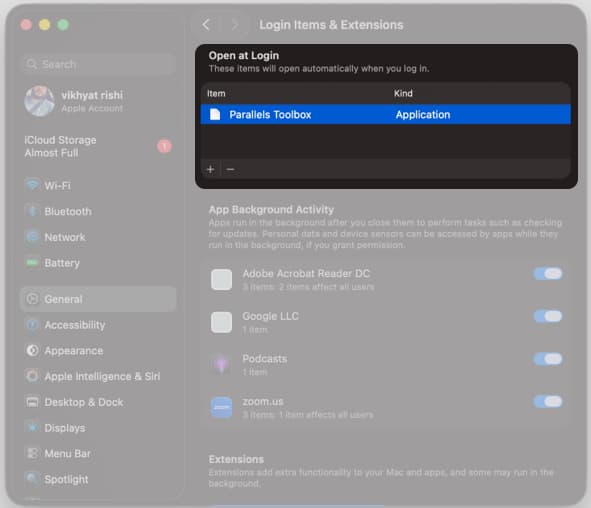Disable Podcasts background activity switch
Image resolution: width=591 pixels, height=508 pixels.
[x=548, y=359]
